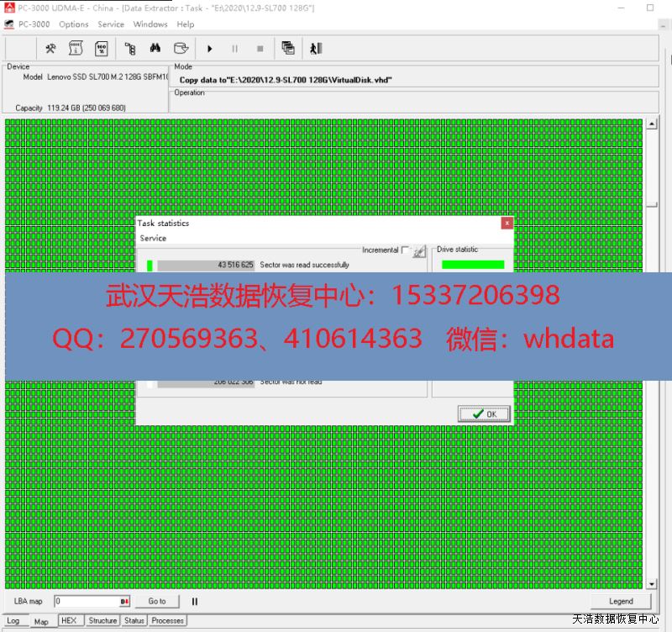The width and height of the screenshot is (672, 632).
Task: Pause the map using bottom pause icon
Action: pos(195,601)
